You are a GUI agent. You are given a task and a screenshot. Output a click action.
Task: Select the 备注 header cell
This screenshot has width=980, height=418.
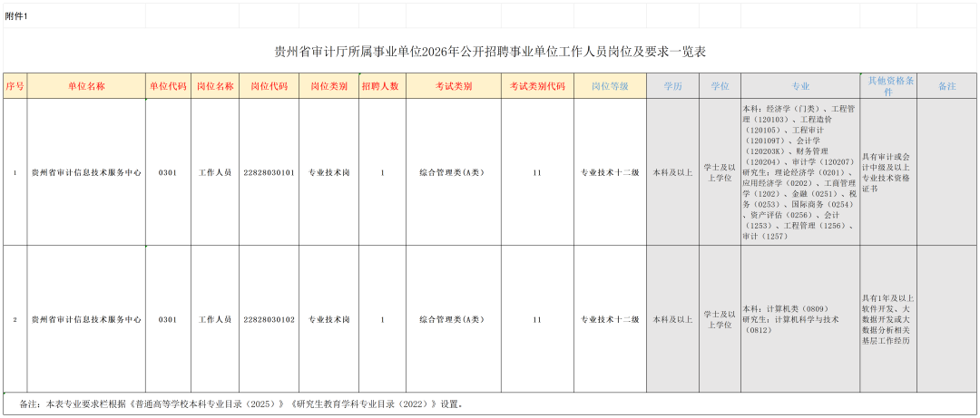coord(946,87)
